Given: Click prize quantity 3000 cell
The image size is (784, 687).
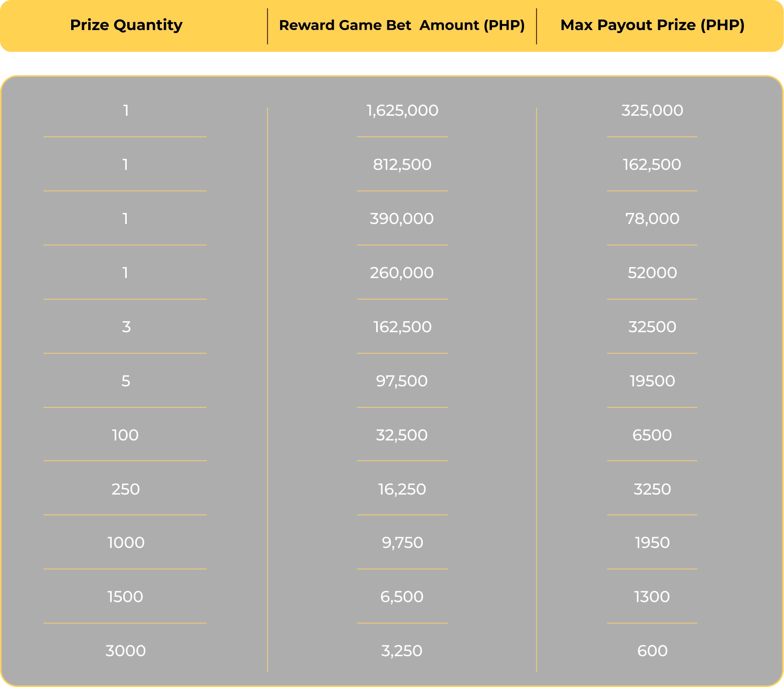Looking at the screenshot, I should point(126,651).
